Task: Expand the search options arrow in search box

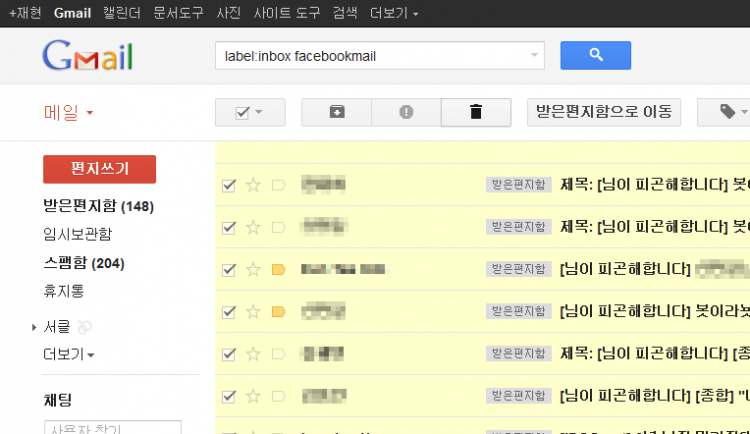Action: (534, 56)
